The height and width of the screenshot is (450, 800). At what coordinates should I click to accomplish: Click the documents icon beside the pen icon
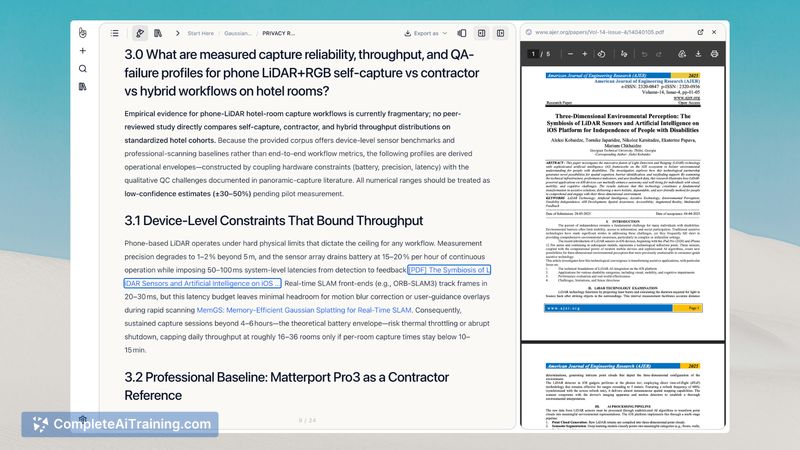(158, 33)
